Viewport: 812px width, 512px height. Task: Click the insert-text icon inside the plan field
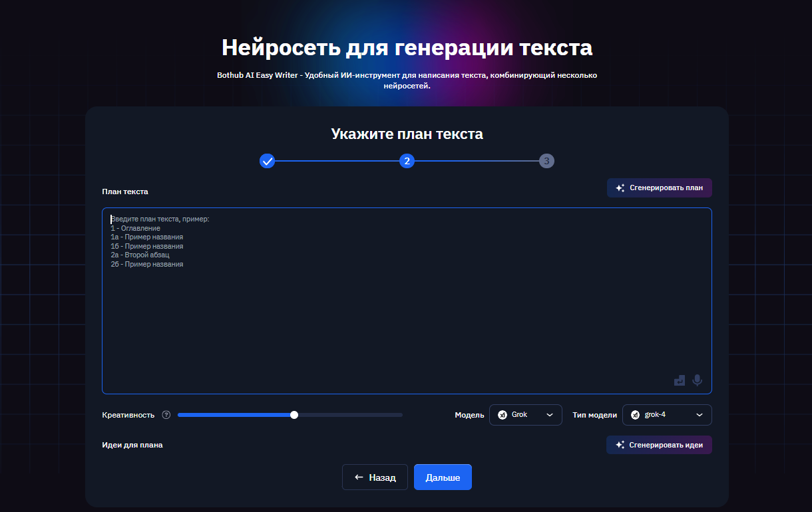point(679,380)
